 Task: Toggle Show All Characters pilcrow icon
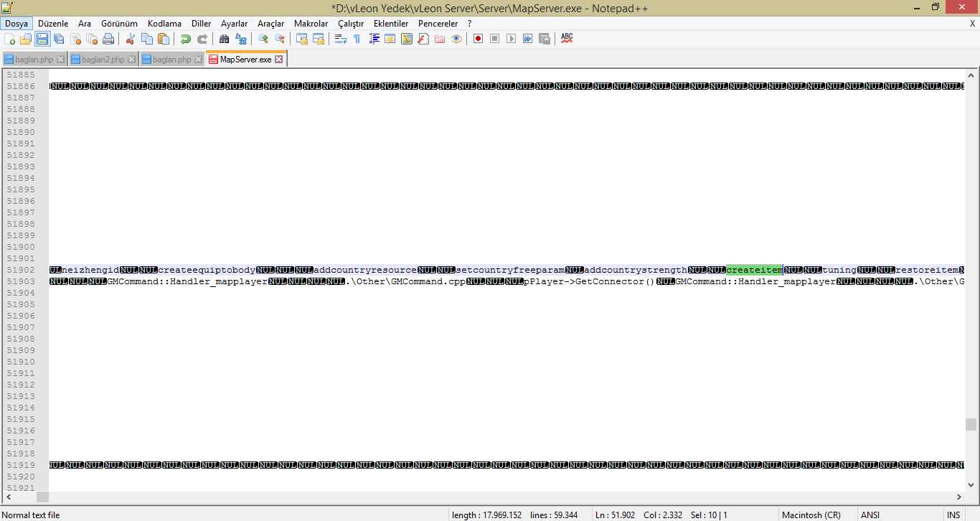coord(357,39)
